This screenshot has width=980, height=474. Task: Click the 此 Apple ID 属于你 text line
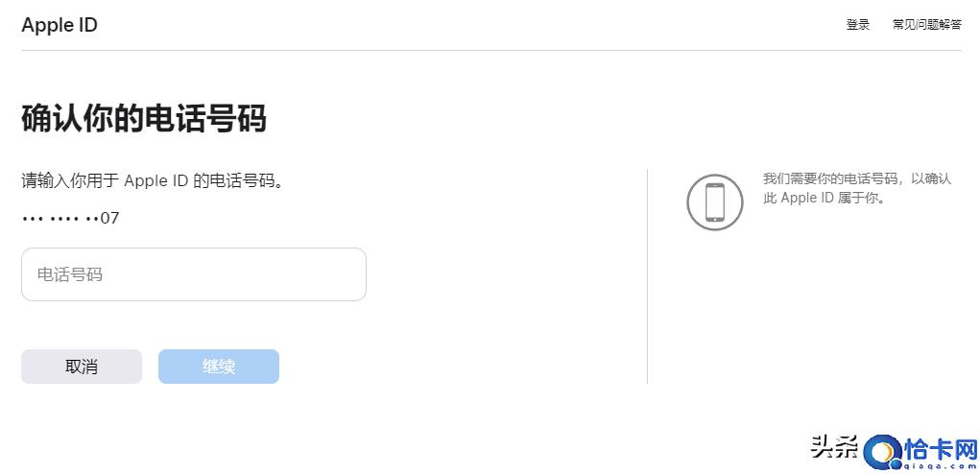824,198
